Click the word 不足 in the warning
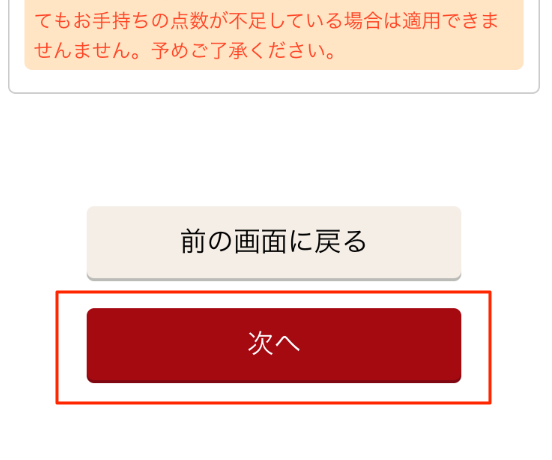 point(248,20)
